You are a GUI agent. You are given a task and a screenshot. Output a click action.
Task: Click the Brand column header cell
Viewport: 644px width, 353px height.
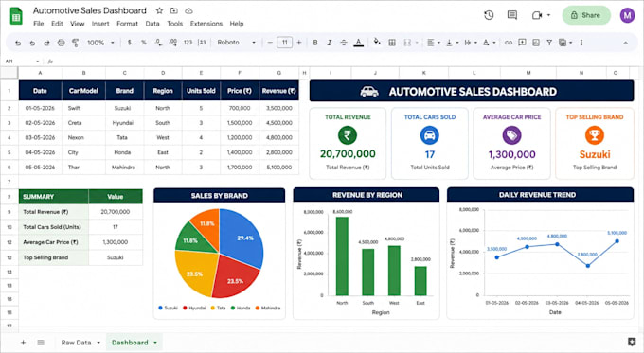[x=124, y=91]
